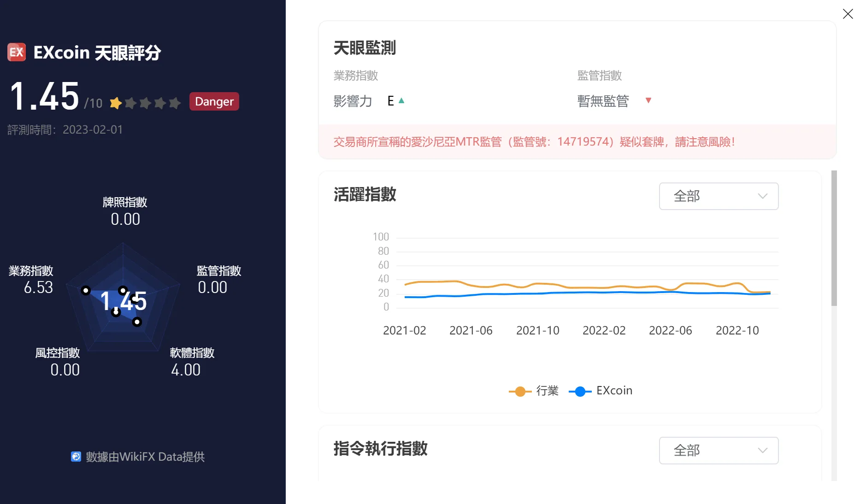Click the 監管指數 0.00 radar label
This screenshot has height=504, width=860.
coord(219,279)
